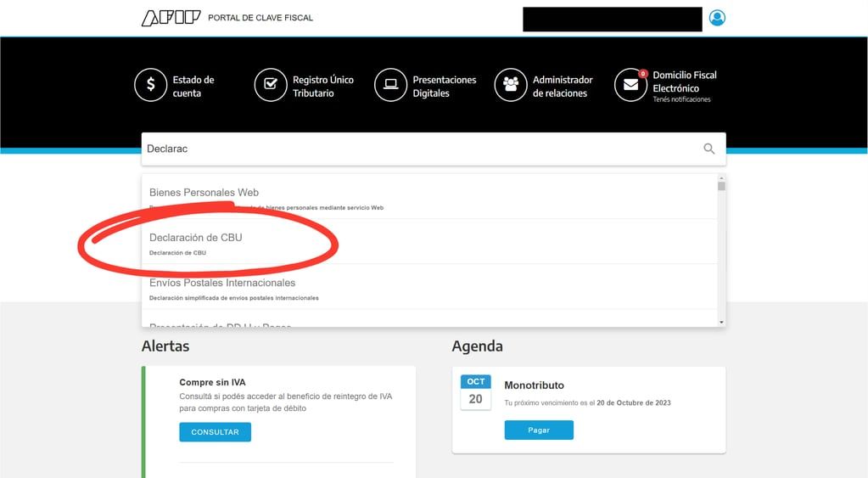Click the results list scrollbar thumb
Image resolution: width=868 pixels, height=478 pixels.
tap(721, 186)
